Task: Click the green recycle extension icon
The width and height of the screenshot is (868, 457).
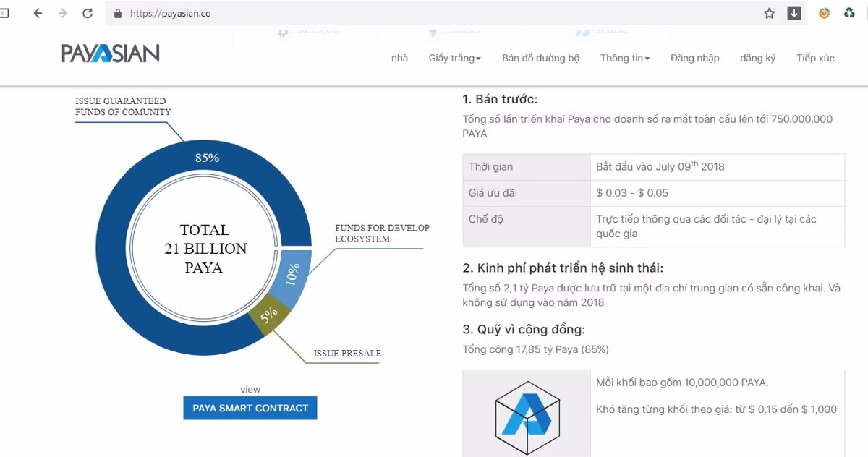Action: click(849, 13)
